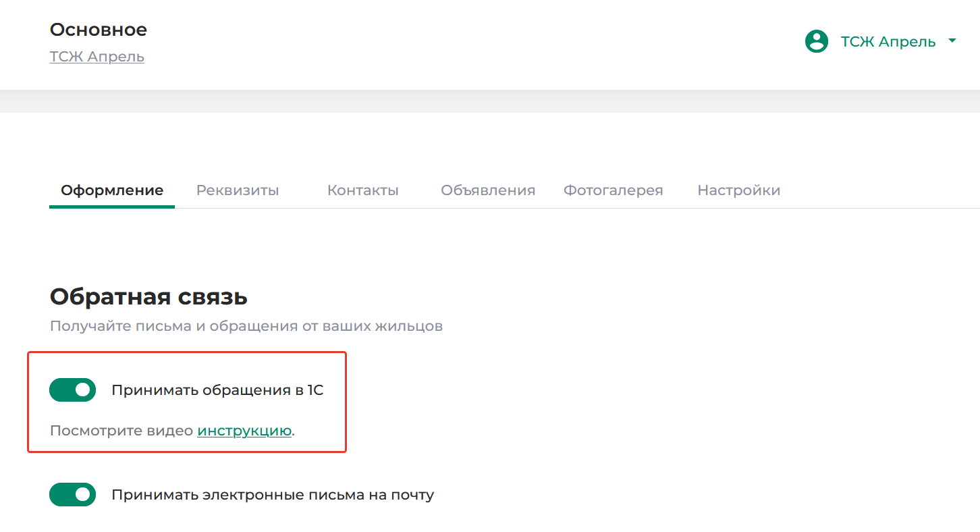980x532 pixels.
Task: Show the Фотогалерея tab
Action: (x=613, y=190)
